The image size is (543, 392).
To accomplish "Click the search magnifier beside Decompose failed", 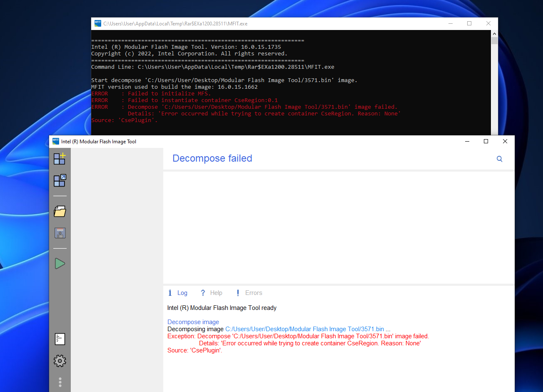I will click(500, 159).
